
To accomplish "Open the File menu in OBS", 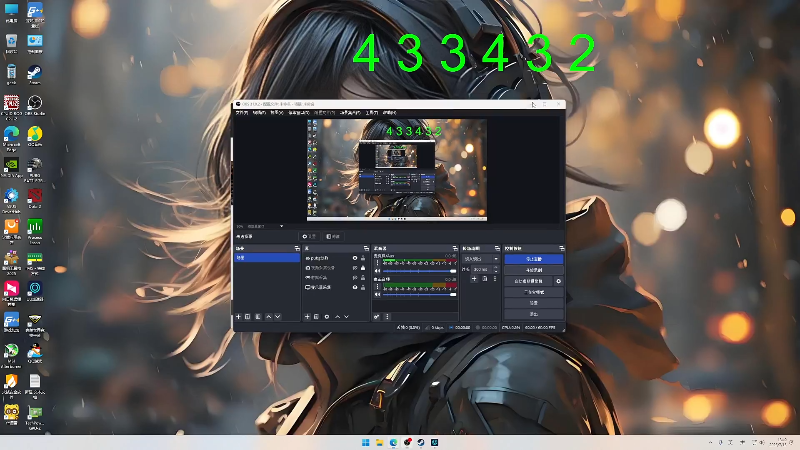I will (242, 113).
